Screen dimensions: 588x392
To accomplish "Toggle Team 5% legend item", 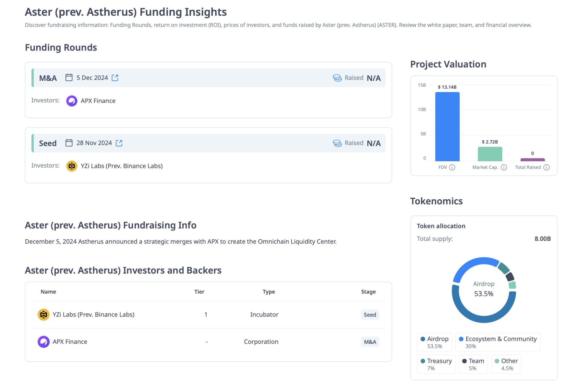I will tap(473, 364).
